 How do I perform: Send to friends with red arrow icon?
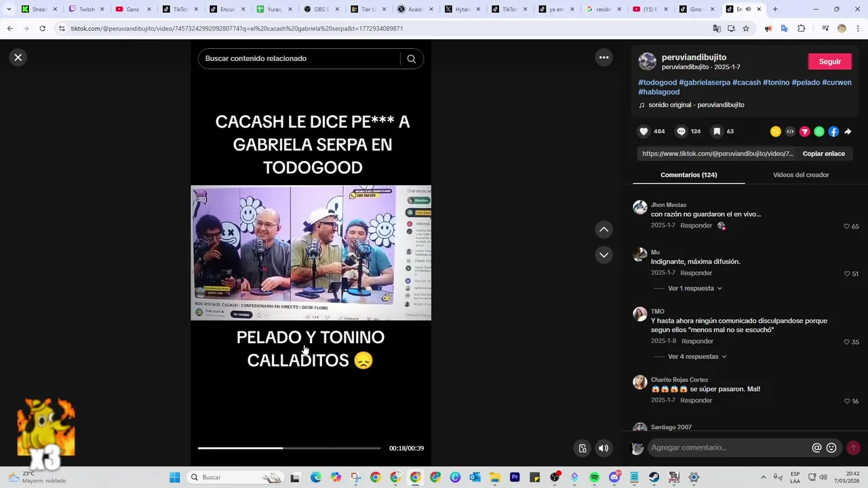pos(804,131)
